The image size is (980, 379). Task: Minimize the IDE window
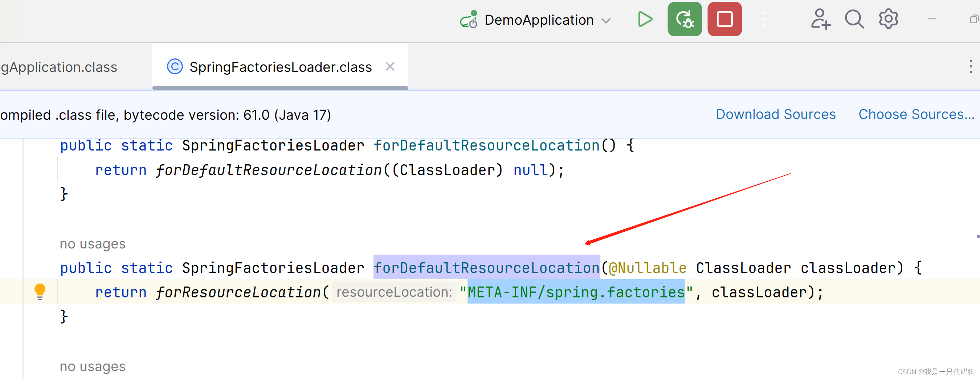coord(932,18)
